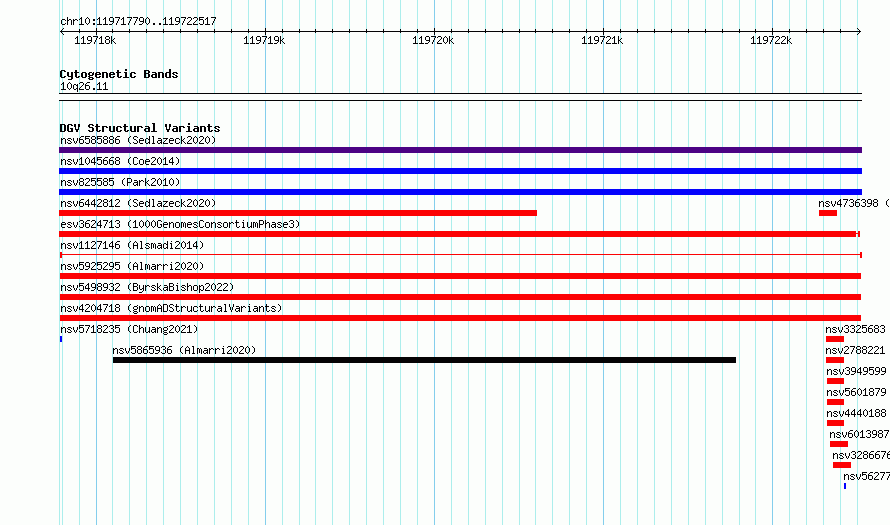Open nsv4204718 (gnomADStructuralVariants) label
This screenshot has width=890, height=525.
click(x=171, y=308)
